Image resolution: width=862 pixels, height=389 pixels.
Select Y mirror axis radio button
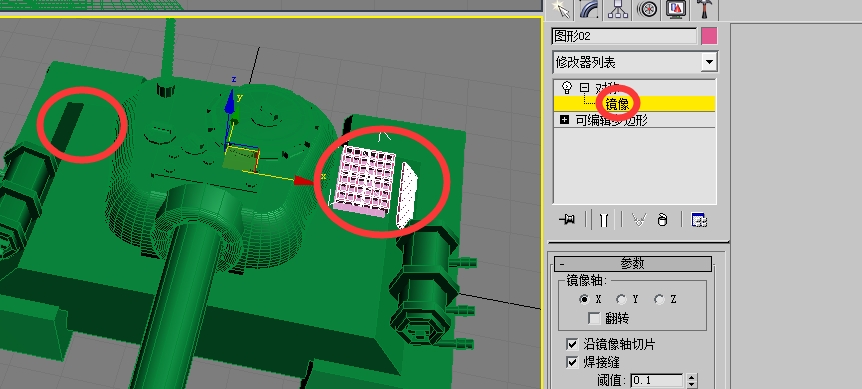[x=622, y=299]
